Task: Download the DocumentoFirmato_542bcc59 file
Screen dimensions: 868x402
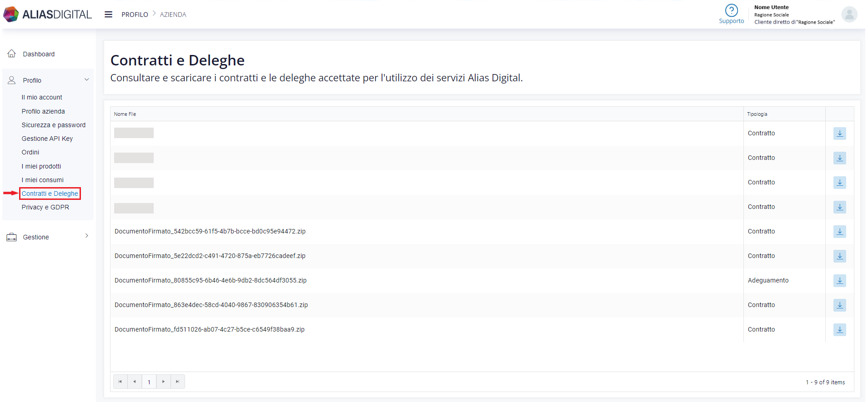Action: coord(839,232)
